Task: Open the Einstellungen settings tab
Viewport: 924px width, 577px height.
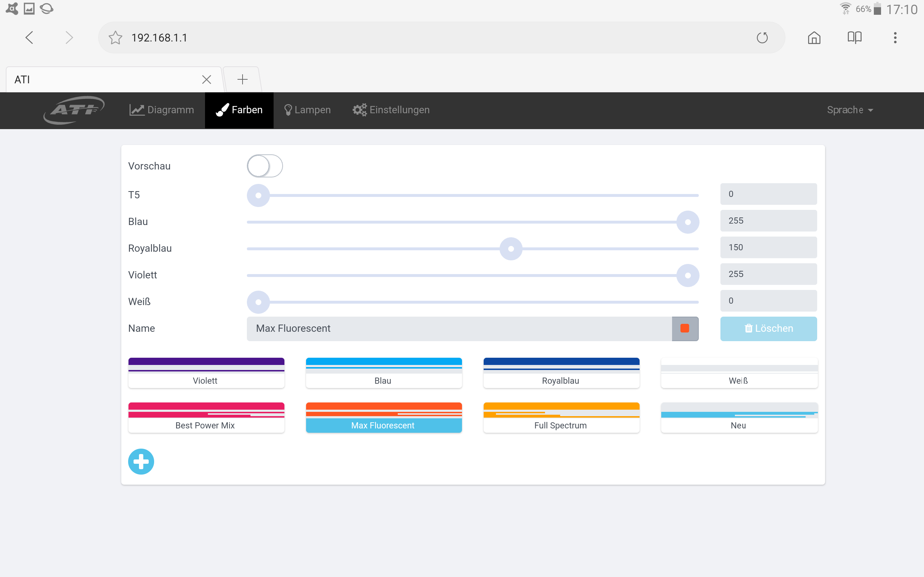Action: (x=391, y=110)
